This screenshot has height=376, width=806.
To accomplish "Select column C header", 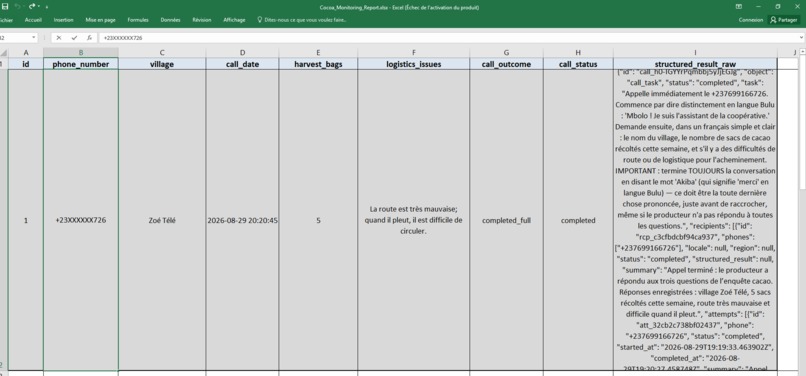I will coord(162,52).
